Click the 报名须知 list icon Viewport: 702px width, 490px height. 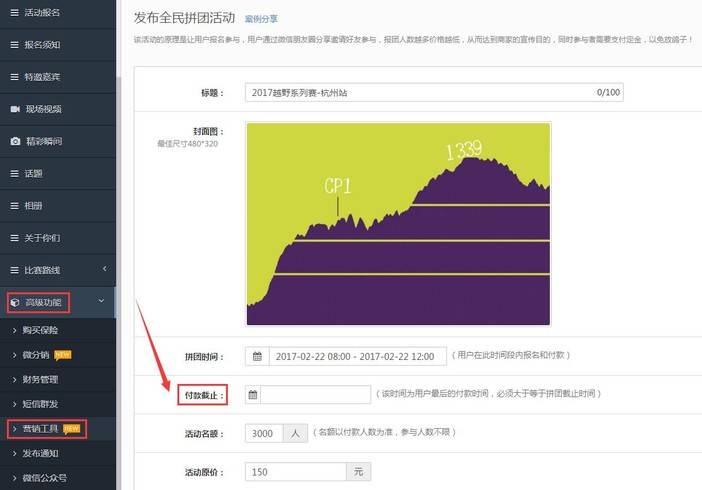[15, 45]
